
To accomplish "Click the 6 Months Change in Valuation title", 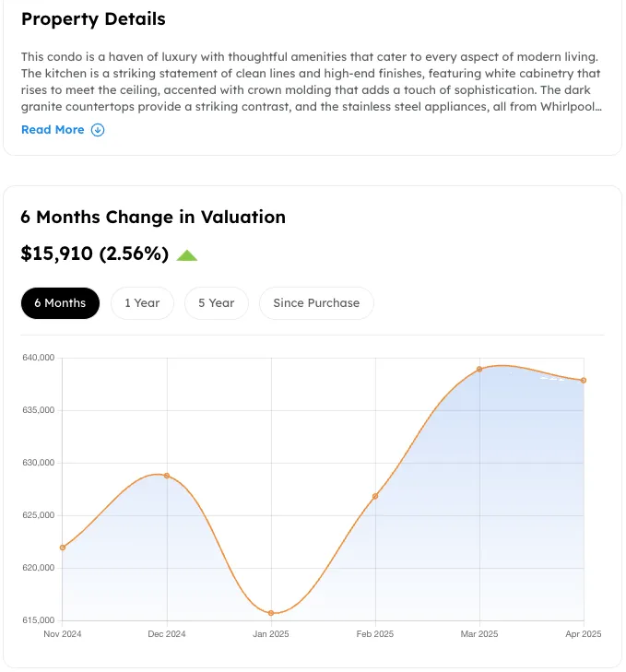I will pyautogui.click(x=153, y=218).
